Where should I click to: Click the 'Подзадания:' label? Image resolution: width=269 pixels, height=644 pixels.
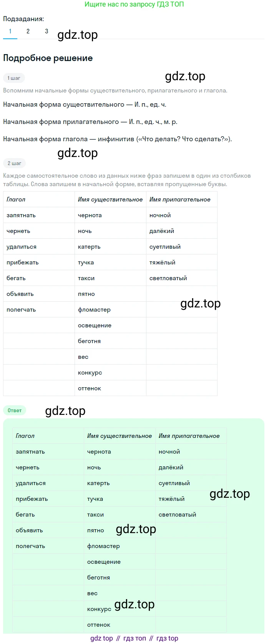click(23, 19)
